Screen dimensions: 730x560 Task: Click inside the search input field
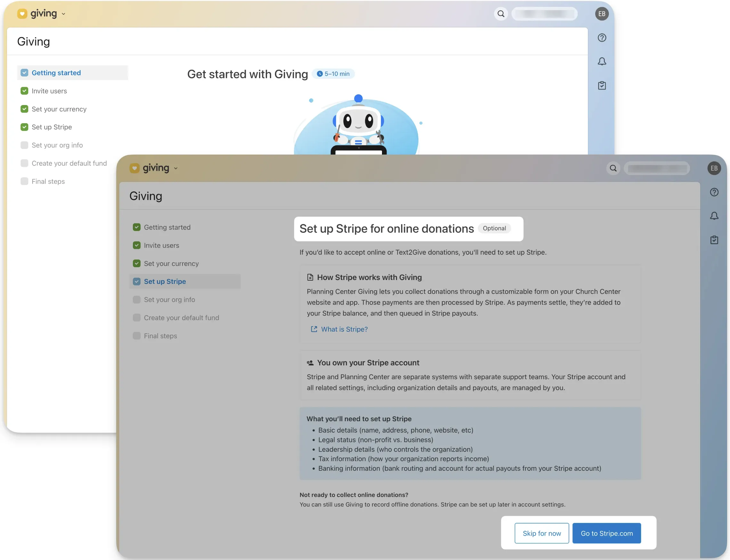pyautogui.click(x=658, y=168)
